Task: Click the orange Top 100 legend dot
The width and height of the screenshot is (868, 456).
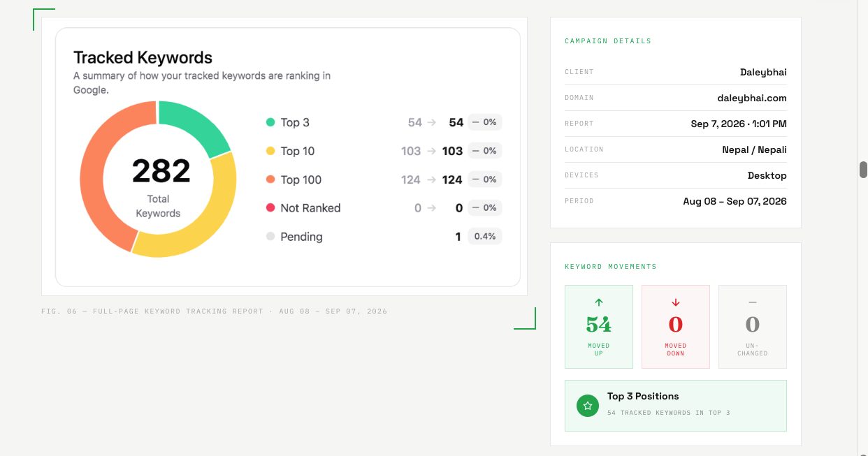Action: (x=270, y=179)
